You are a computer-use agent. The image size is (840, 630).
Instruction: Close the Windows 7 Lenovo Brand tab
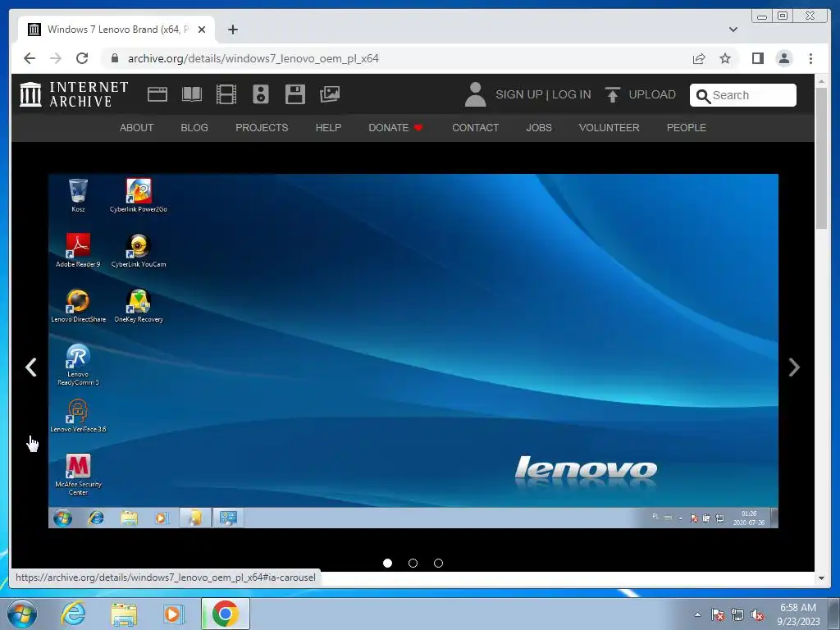click(x=202, y=30)
